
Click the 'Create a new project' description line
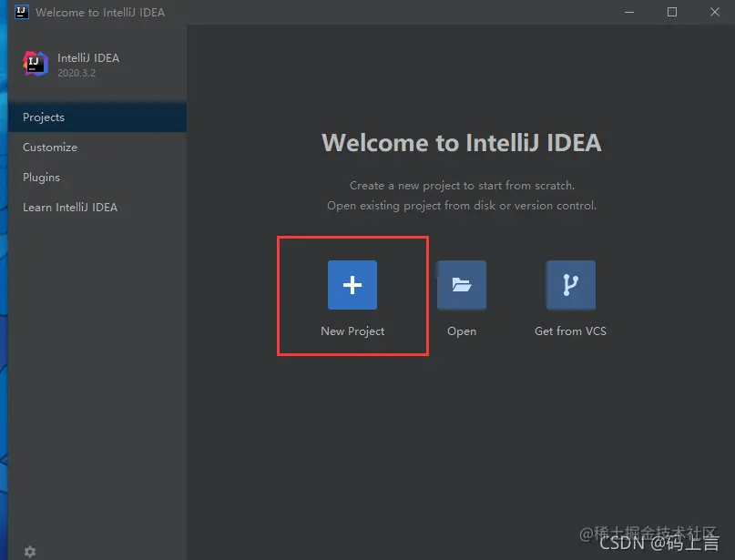click(462, 186)
